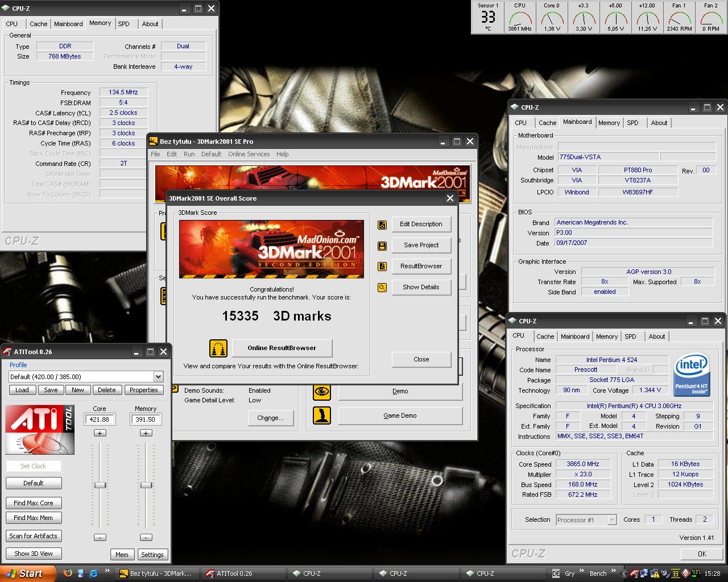Image resolution: width=728 pixels, height=582 pixels.
Task: Click the Core clock value field 421.88
Action: 100,419
